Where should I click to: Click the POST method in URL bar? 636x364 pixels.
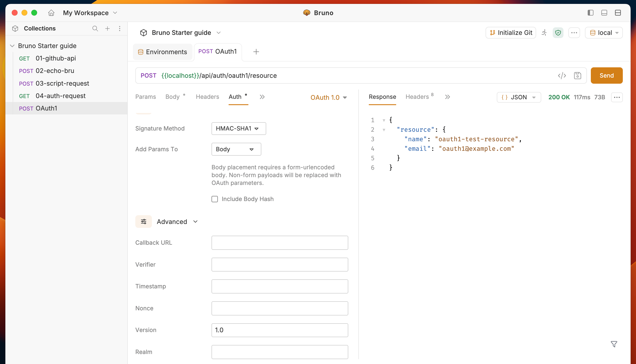tap(148, 75)
